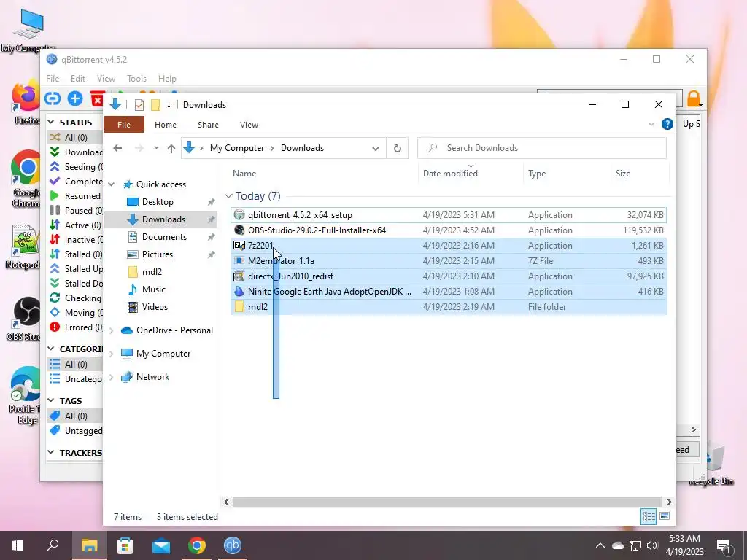Open qBittorrent File menu
The width and height of the screenshot is (747, 560).
(x=53, y=79)
